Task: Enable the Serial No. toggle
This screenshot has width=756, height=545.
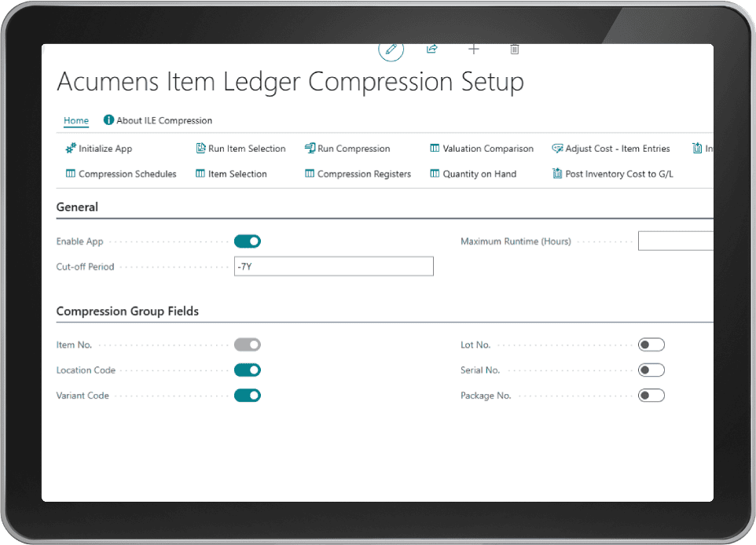Action: pos(651,370)
